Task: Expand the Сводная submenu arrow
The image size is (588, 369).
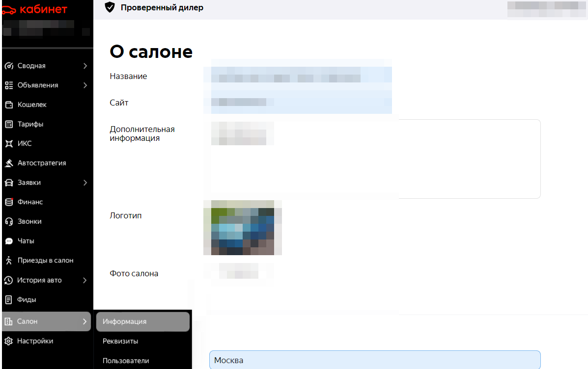Action: click(x=85, y=66)
